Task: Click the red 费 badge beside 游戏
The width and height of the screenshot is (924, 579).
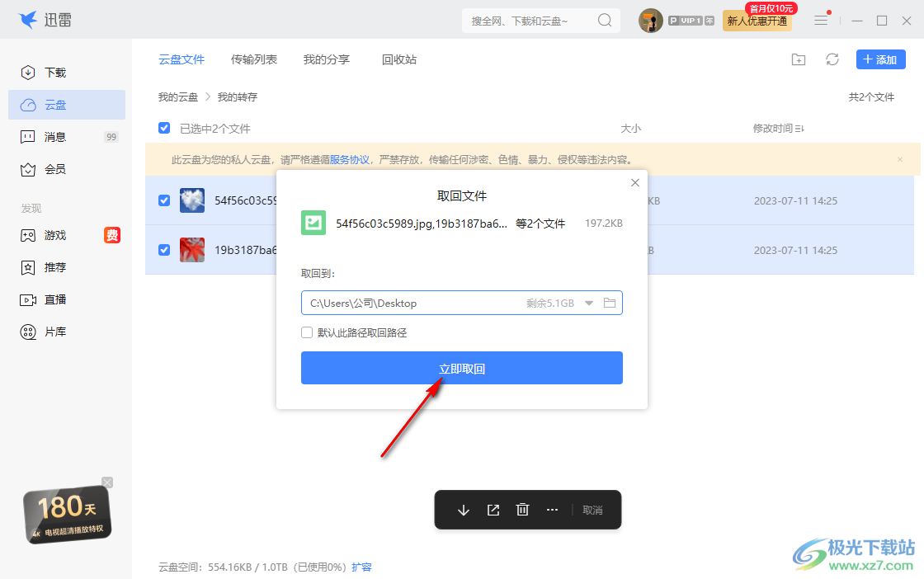Action: [112, 235]
